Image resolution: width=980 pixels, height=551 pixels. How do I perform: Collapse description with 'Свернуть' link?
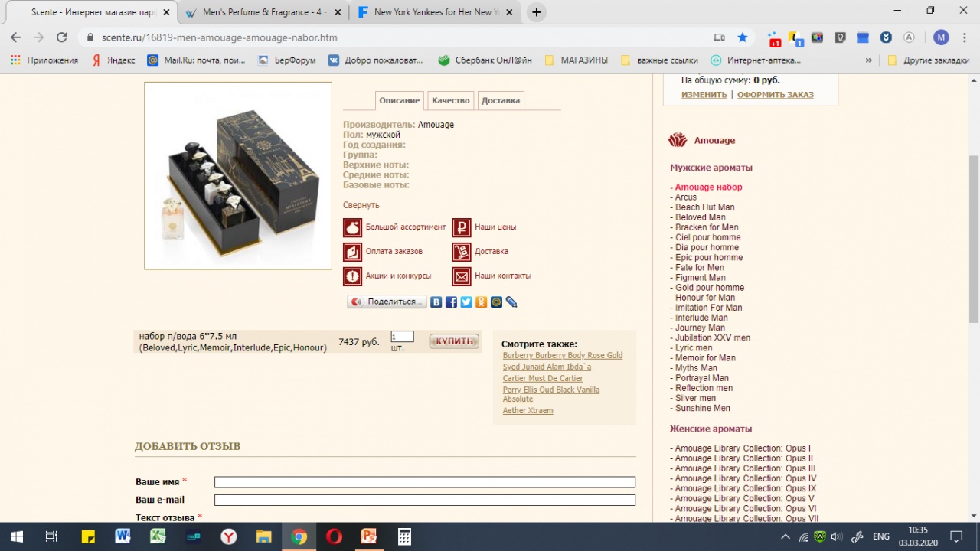point(361,205)
